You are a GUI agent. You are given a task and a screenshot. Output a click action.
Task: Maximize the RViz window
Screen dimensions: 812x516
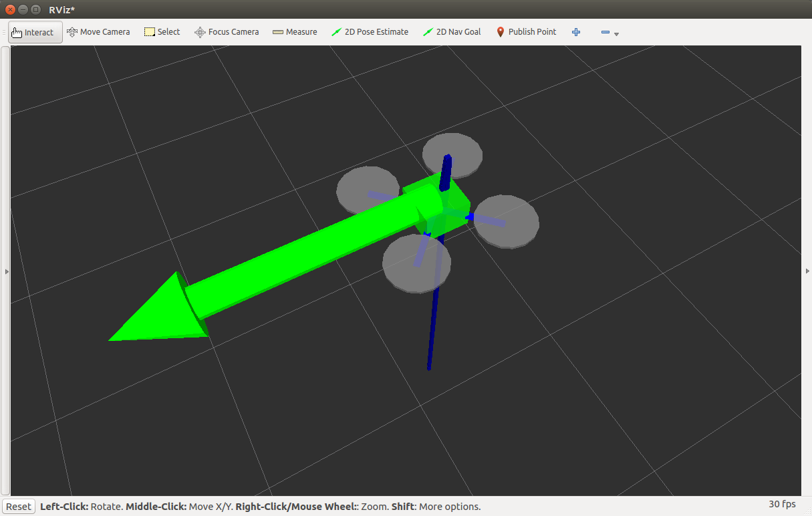35,9
